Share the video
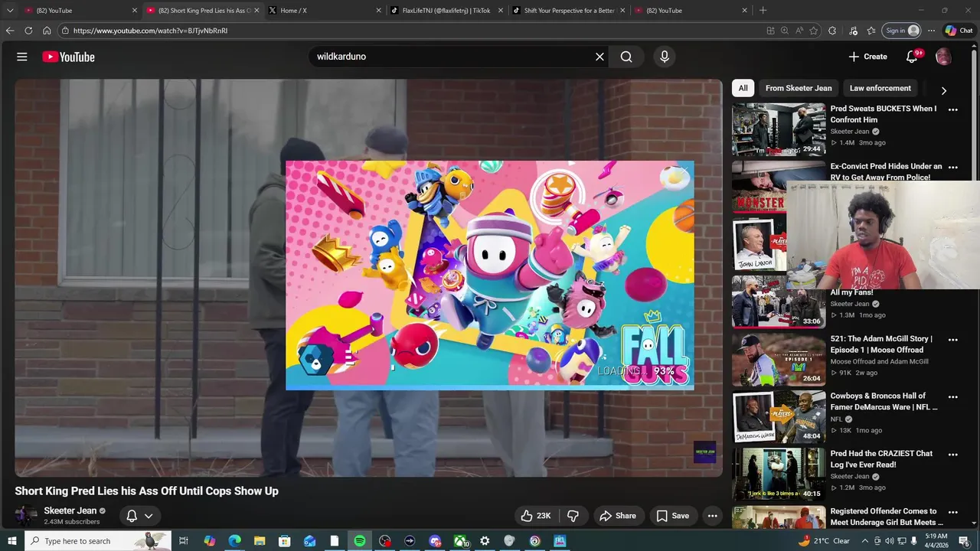This screenshot has width=980, height=551. tap(618, 516)
